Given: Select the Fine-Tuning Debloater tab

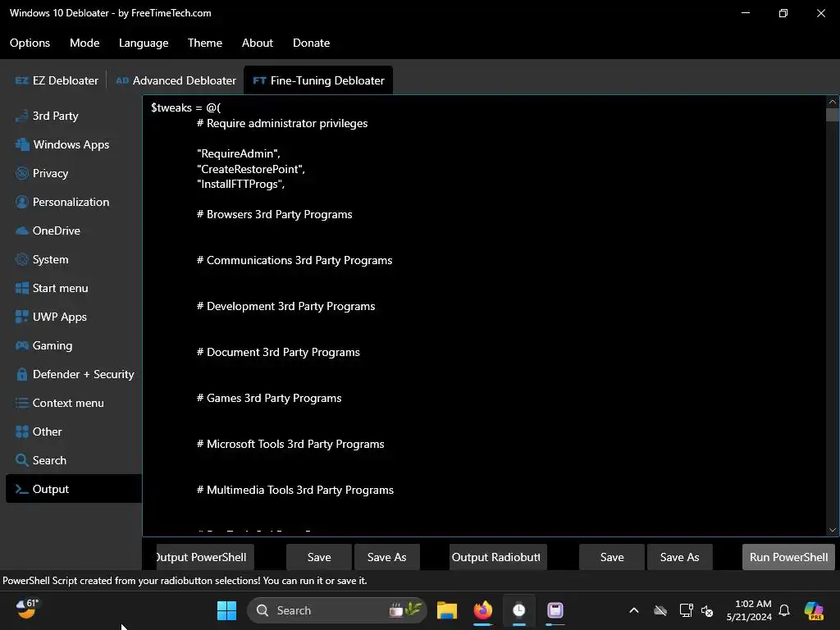Looking at the screenshot, I should [318, 80].
